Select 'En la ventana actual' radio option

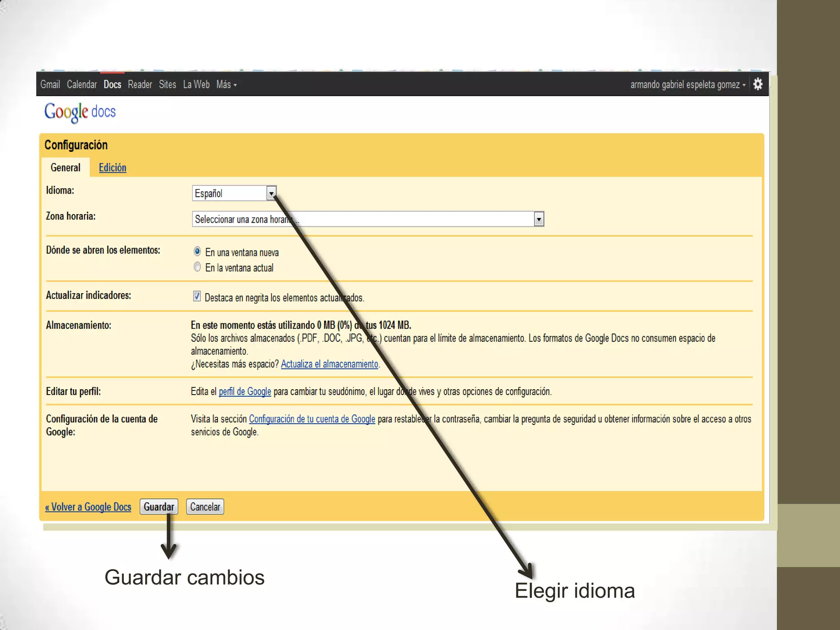point(197,267)
